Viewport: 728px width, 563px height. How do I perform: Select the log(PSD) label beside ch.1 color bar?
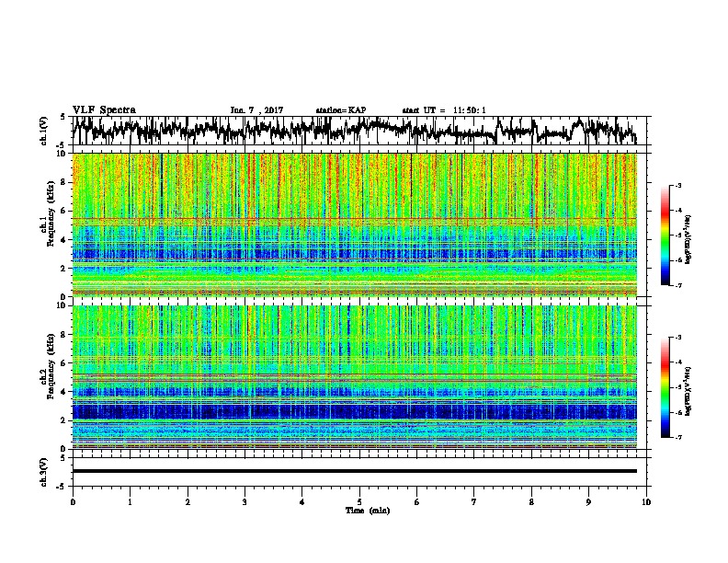click(x=688, y=240)
